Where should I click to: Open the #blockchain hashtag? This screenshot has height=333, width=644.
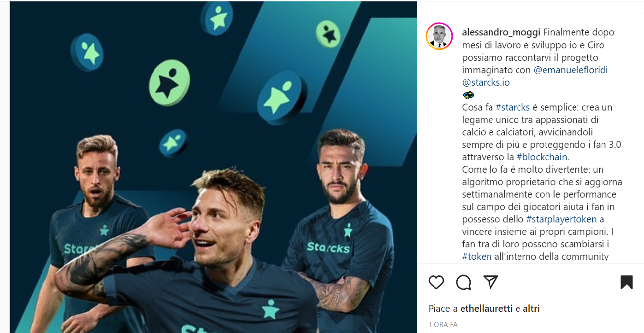[543, 157]
